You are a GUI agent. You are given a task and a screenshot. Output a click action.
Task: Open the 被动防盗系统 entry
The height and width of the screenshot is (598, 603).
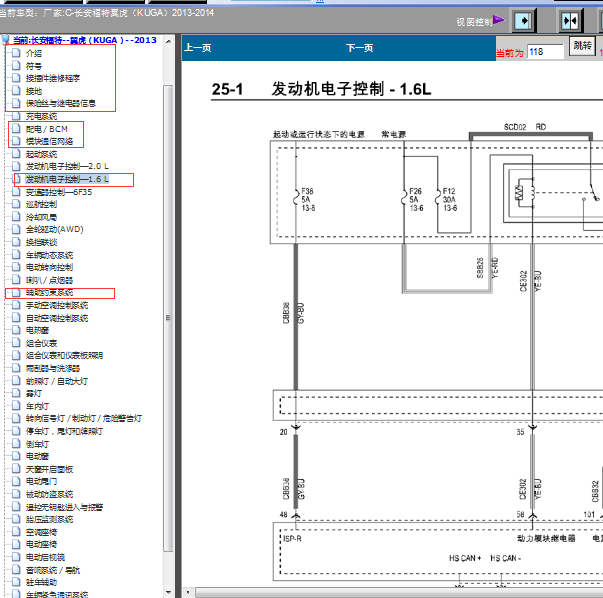pyautogui.click(x=49, y=494)
